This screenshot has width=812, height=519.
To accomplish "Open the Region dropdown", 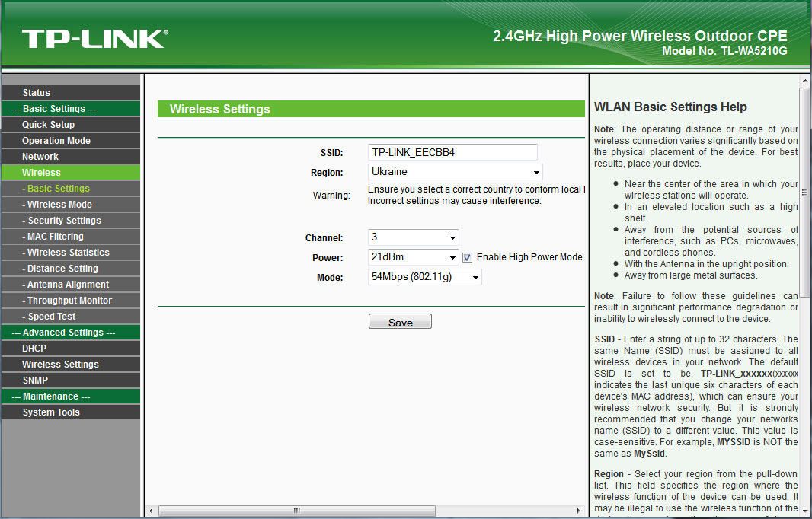I will [x=452, y=171].
